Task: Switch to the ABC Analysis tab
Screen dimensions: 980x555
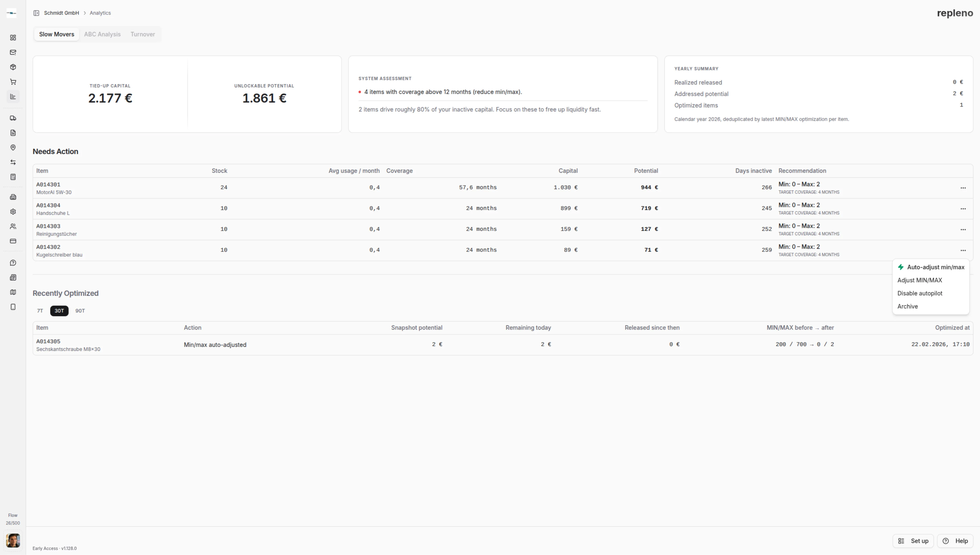Action: (102, 34)
